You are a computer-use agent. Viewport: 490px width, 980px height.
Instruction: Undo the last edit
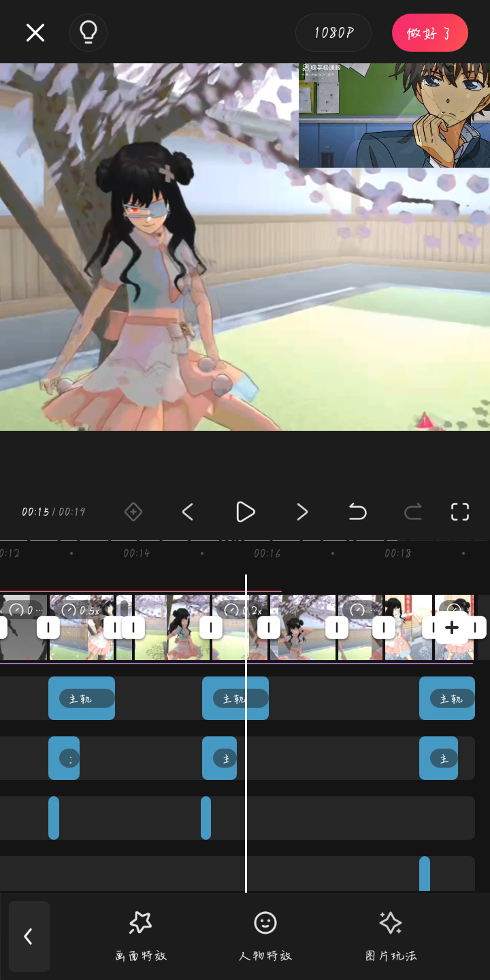click(357, 512)
